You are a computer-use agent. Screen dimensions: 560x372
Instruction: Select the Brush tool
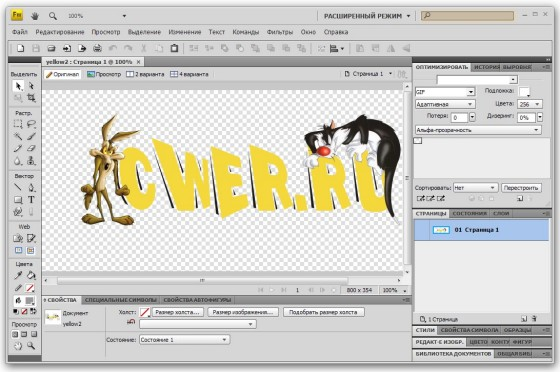[31, 136]
